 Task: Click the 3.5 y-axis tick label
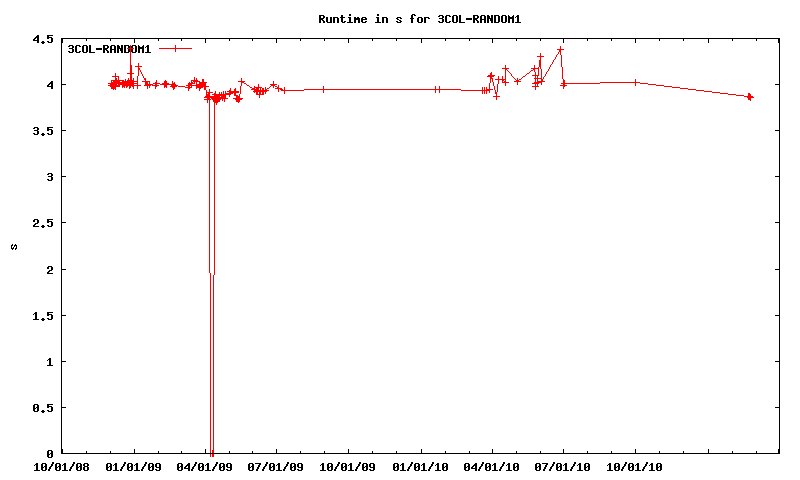[43, 131]
